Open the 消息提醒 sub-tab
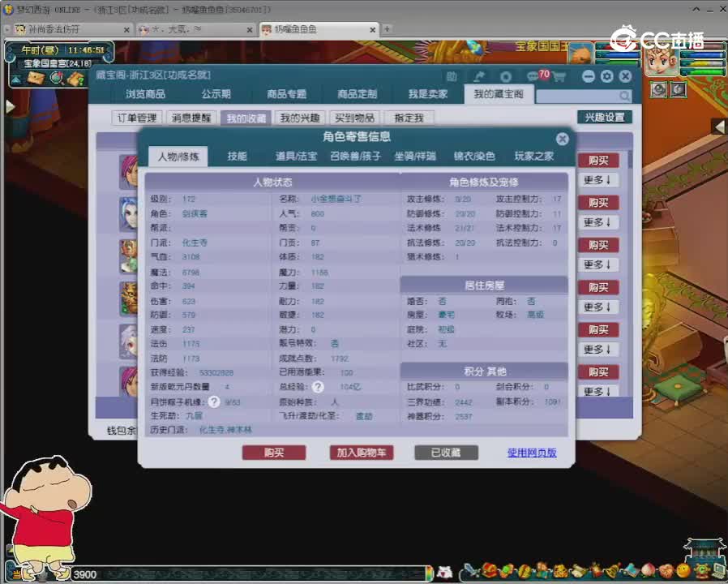 point(191,118)
